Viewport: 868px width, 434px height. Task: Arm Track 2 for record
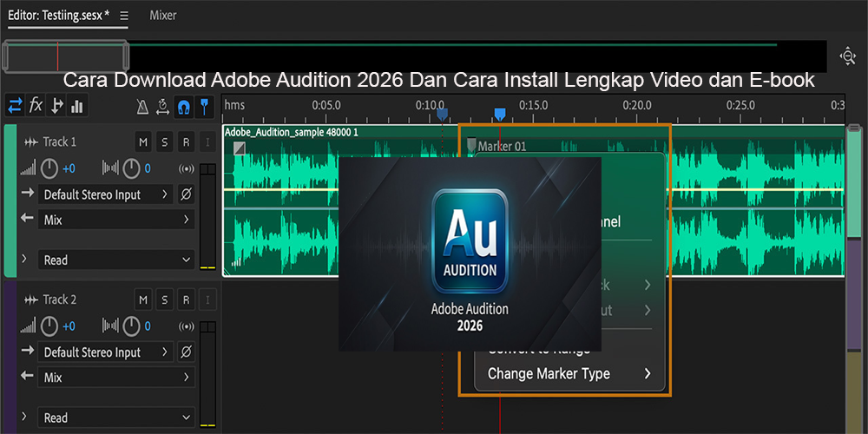coord(186,300)
